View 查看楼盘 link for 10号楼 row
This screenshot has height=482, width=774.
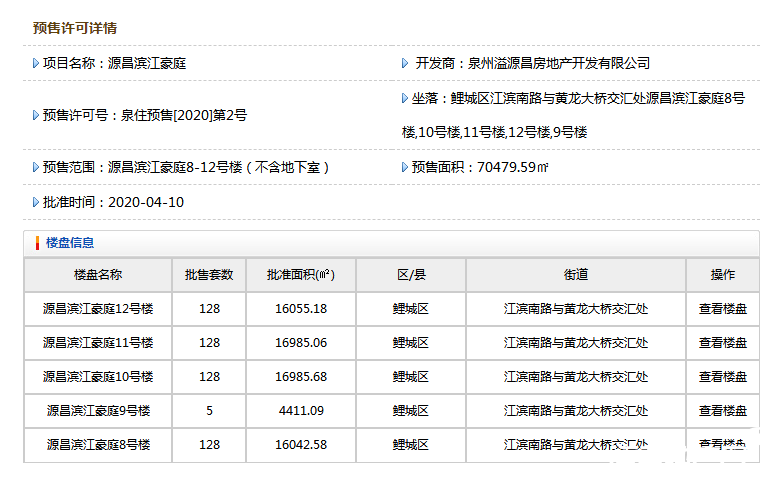point(722,377)
